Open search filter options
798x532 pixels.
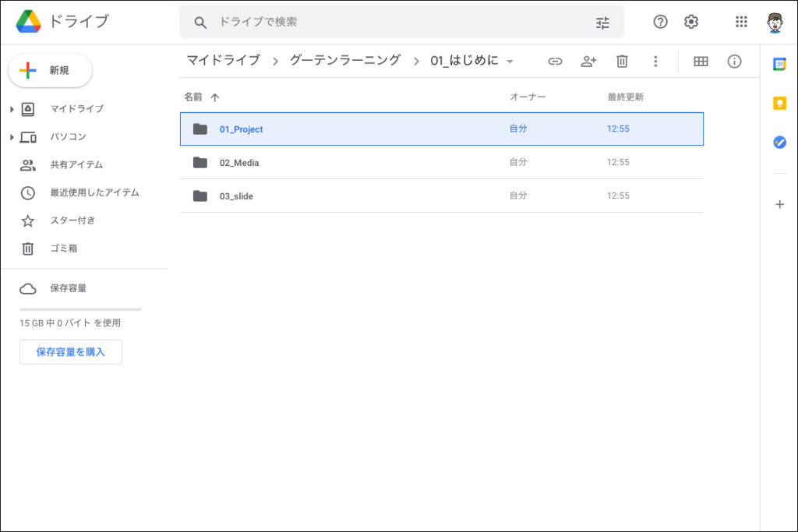coord(602,23)
